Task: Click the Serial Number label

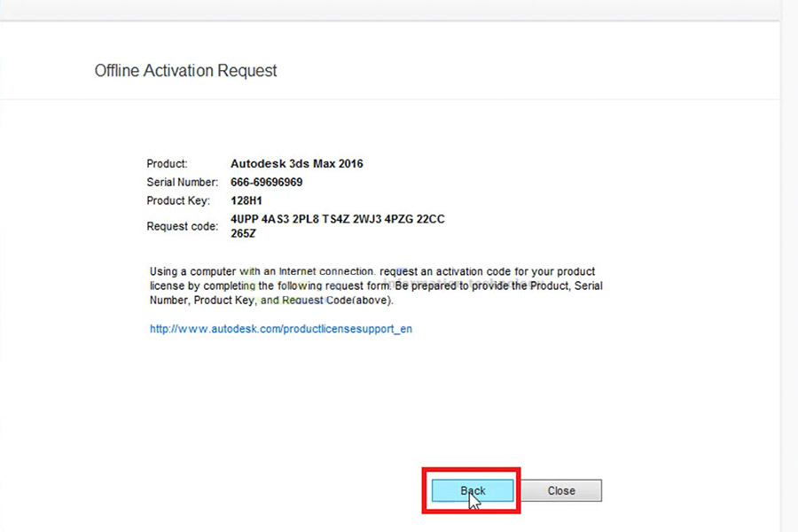Action: 182,183
